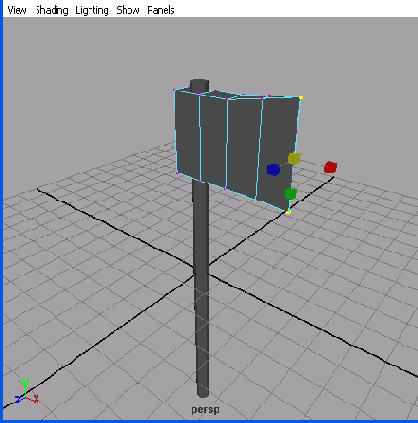Open the Shading menu
Screen dimensions: 418x423
pyautogui.click(x=52, y=10)
